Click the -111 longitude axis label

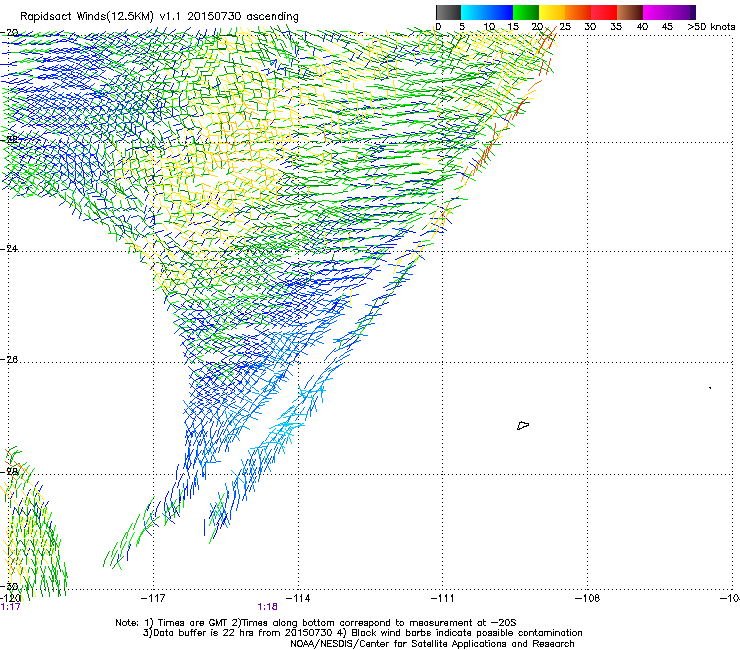[442, 599]
